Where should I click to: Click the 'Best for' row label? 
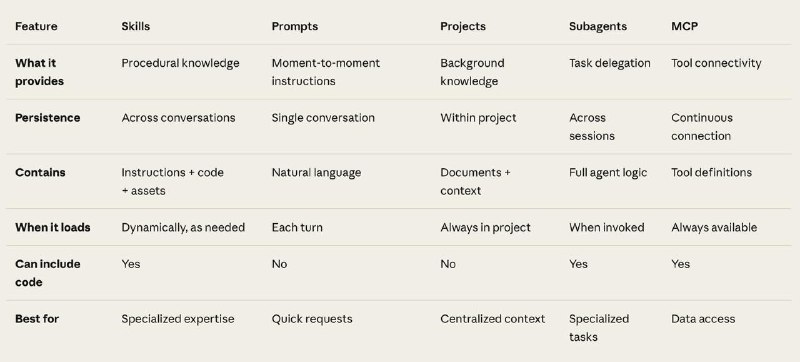pyautogui.click(x=37, y=319)
